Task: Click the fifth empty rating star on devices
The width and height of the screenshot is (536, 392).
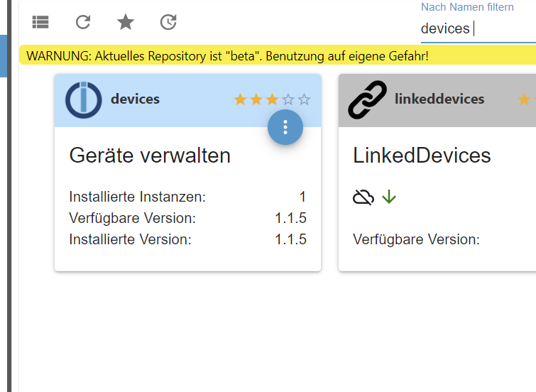Action: 305,99
